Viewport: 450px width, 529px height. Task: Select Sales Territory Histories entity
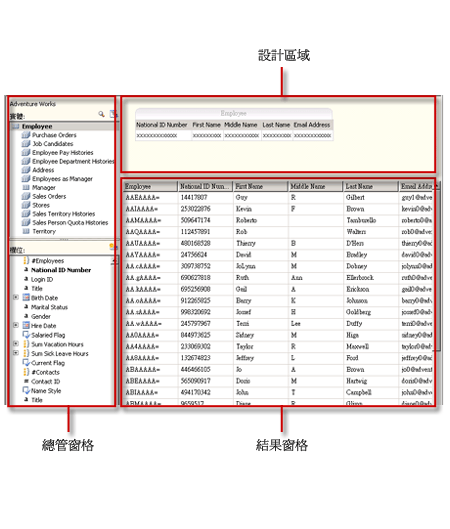pyautogui.click(x=63, y=214)
